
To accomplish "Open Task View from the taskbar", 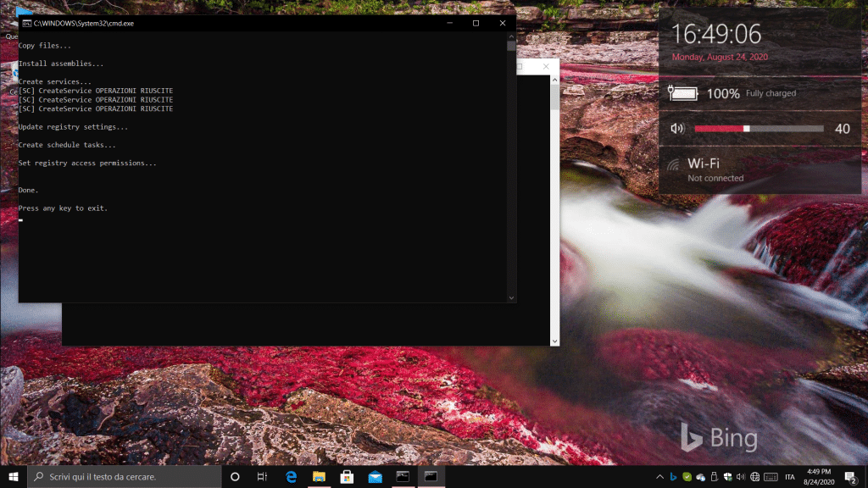I will (x=263, y=477).
